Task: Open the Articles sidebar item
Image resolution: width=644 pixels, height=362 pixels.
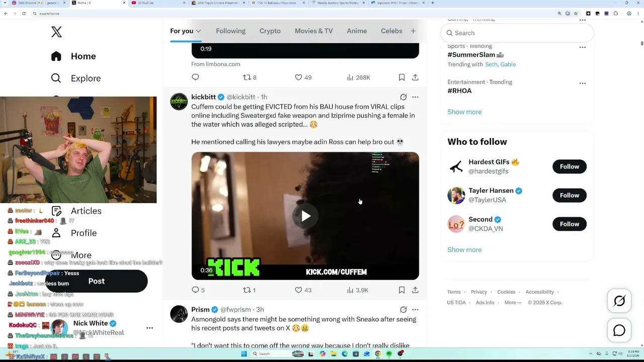Action: pos(76,211)
